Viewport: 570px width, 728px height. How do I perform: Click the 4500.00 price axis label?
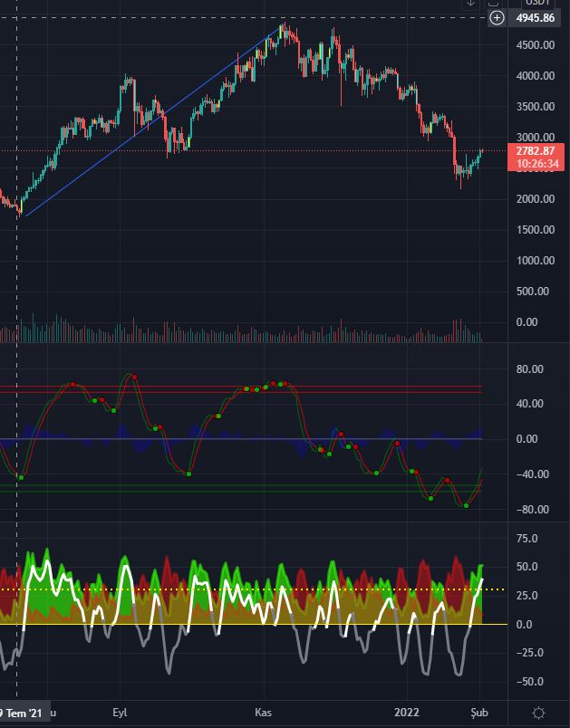[536, 45]
